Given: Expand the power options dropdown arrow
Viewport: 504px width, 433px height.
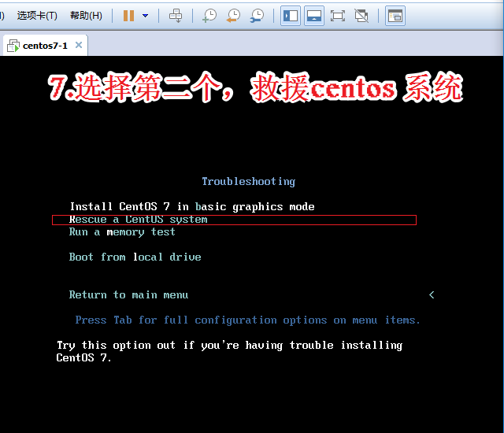Looking at the screenshot, I should [x=145, y=16].
